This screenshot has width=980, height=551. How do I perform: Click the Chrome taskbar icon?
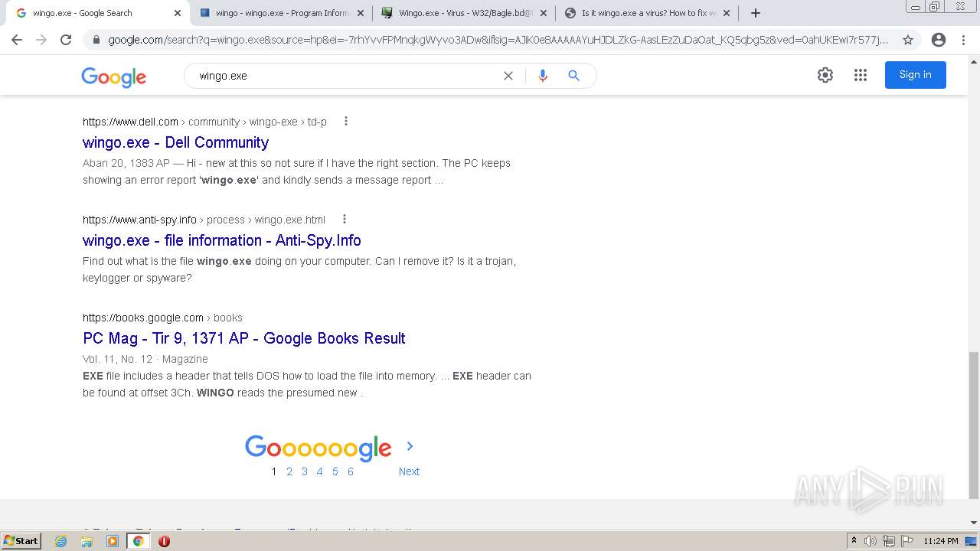click(138, 541)
